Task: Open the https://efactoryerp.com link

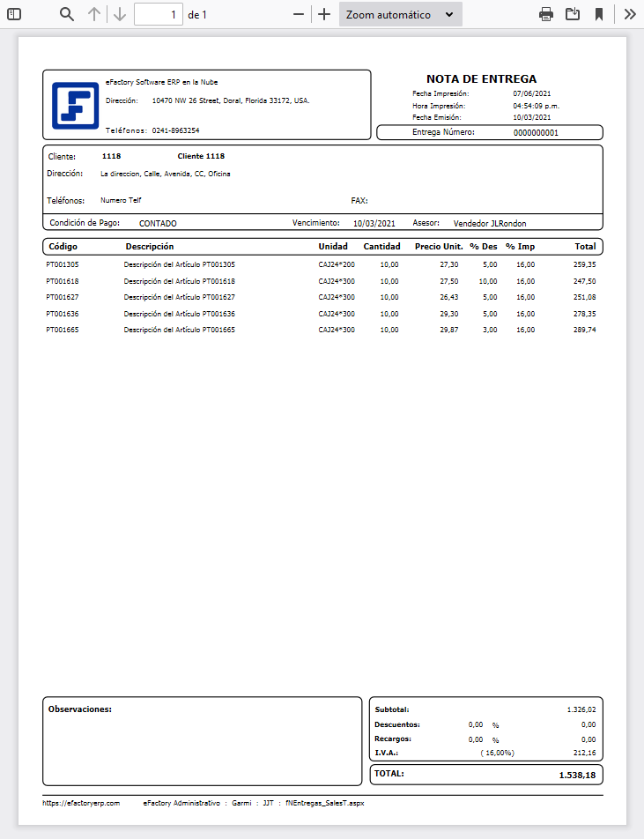Action: (x=81, y=804)
